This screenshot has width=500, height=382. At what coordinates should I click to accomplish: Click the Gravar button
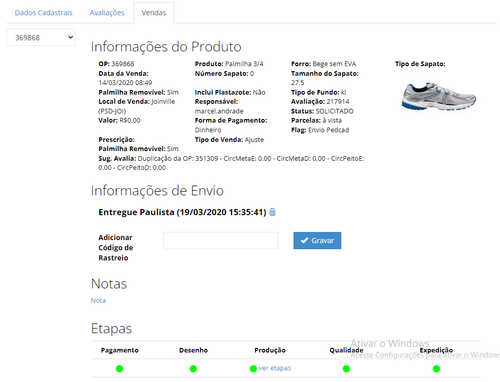tap(317, 241)
